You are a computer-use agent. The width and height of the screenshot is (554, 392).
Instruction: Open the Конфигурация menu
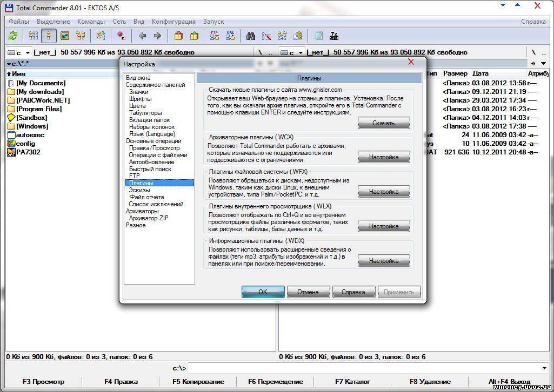point(173,22)
